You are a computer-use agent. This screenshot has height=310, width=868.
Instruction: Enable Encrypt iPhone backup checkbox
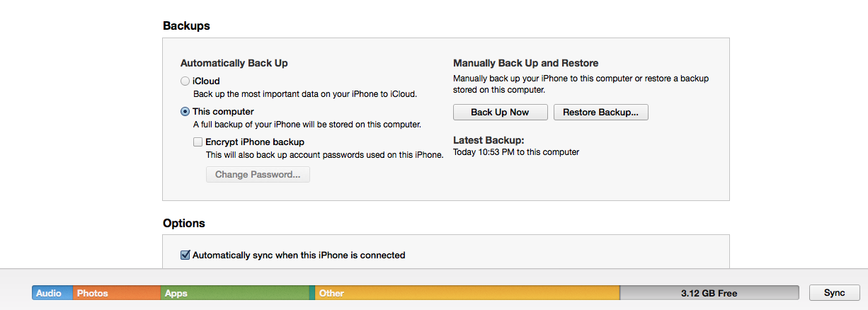(x=198, y=142)
